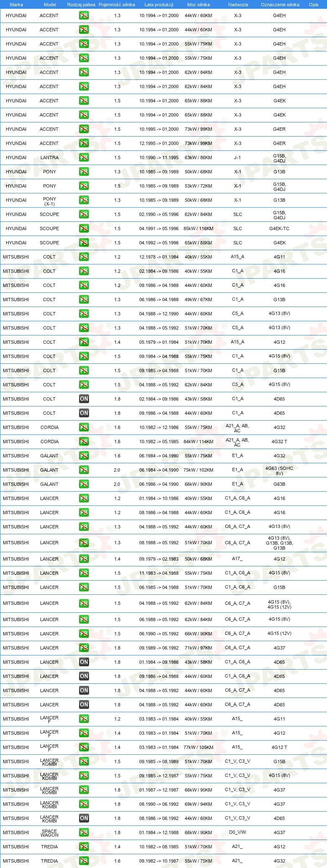
Task: Click the 4G12 T engine code cell
Action: (279, 747)
